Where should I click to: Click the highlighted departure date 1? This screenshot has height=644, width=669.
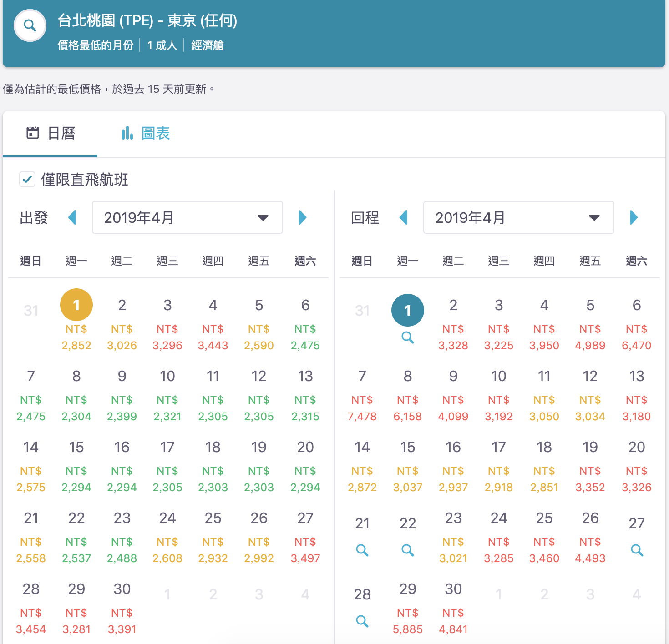pyautogui.click(x=76, y=305)
